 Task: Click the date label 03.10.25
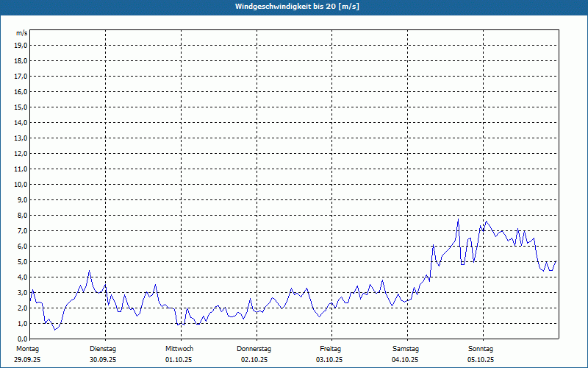(x=330, y=360)
